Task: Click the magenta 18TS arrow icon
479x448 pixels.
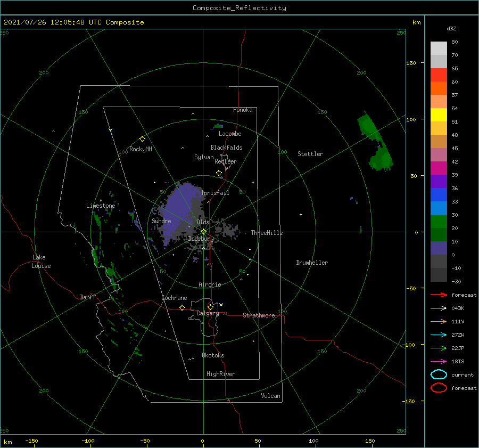Action: (439, 362)
